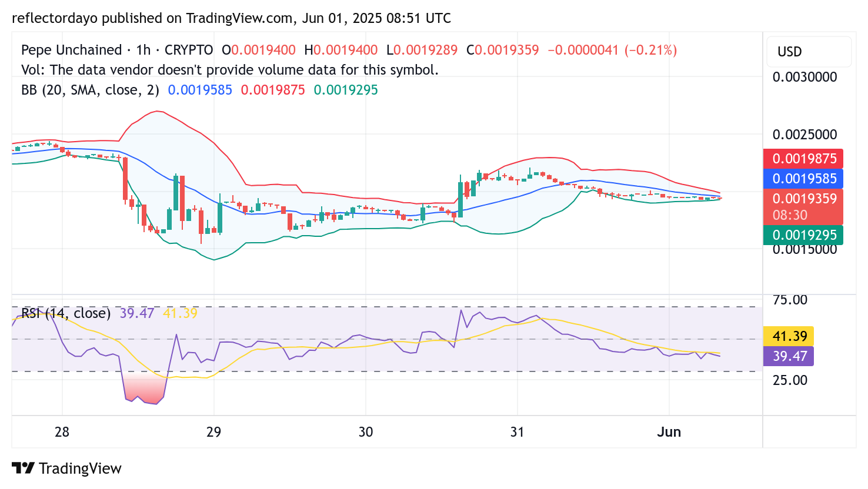The height and width of the screenshot is (489, 868).
Task: Click the green BB lower value 0.0019295 in the legend
Action: pyautogui.click(x=346, y=90)
